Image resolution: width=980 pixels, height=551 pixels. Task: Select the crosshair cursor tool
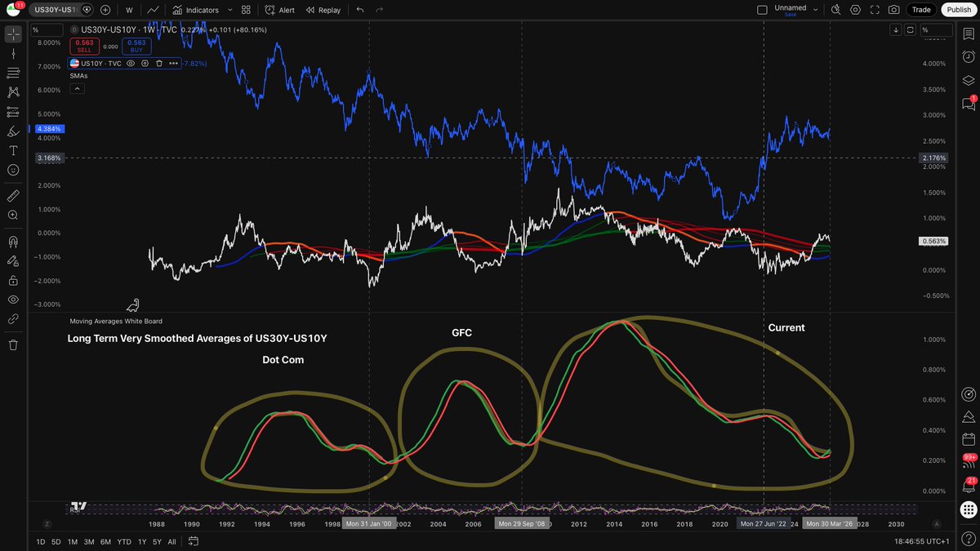click(x=13, y=34)
